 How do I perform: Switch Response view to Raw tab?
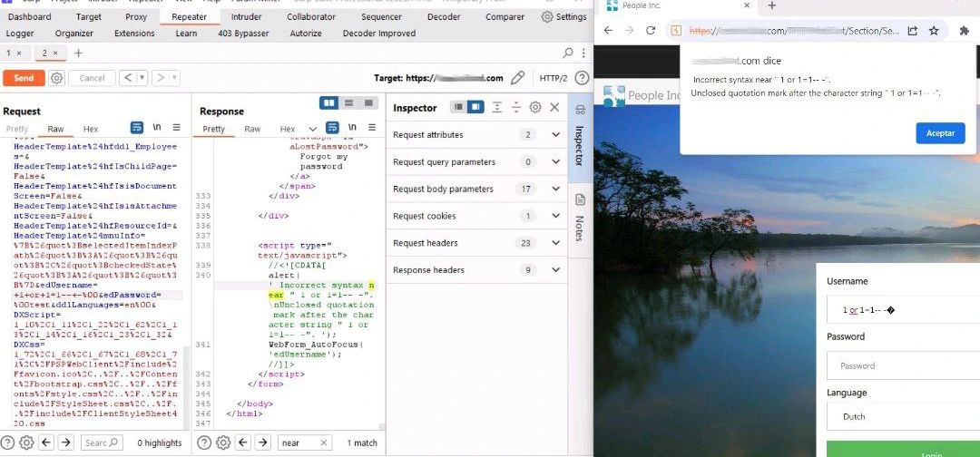click(x=252, y=130)
